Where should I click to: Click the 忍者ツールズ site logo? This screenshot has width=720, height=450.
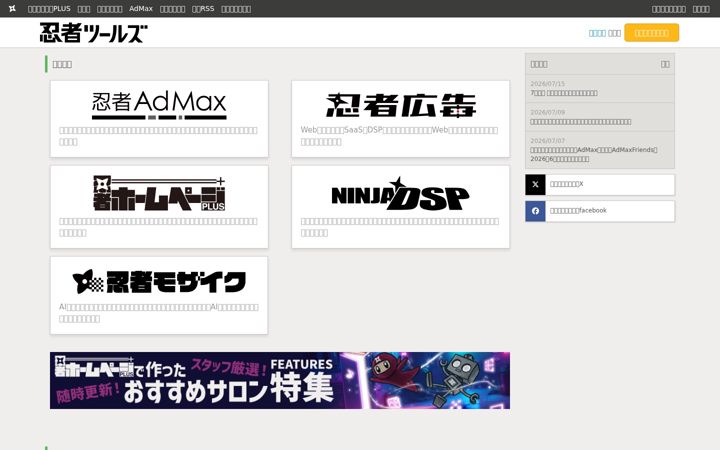coord(94,33)
